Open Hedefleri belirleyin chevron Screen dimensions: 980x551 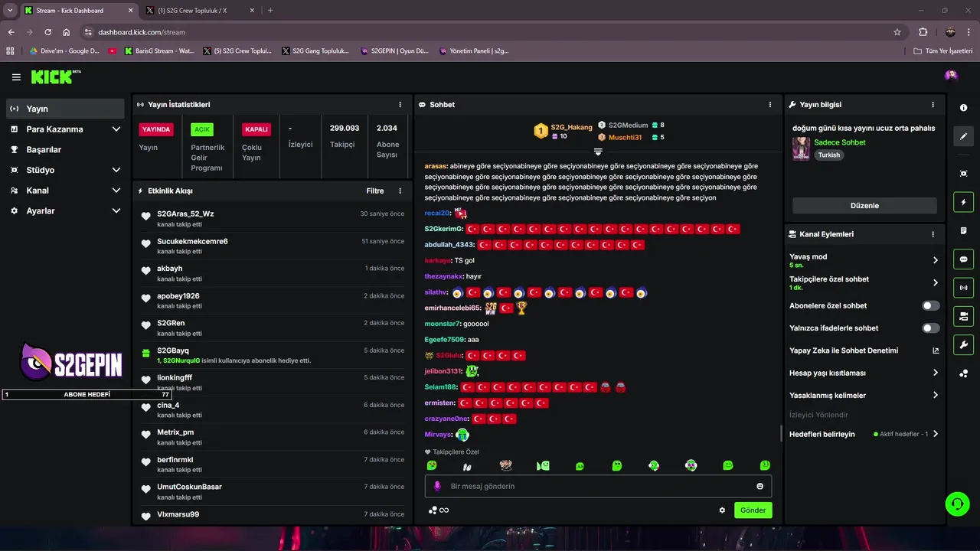[935, 434]
